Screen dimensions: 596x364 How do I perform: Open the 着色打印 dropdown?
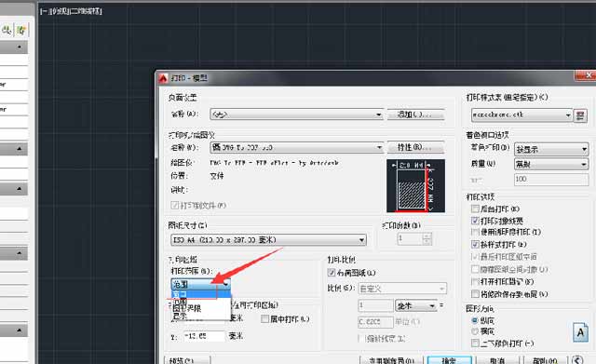(551, 149)
